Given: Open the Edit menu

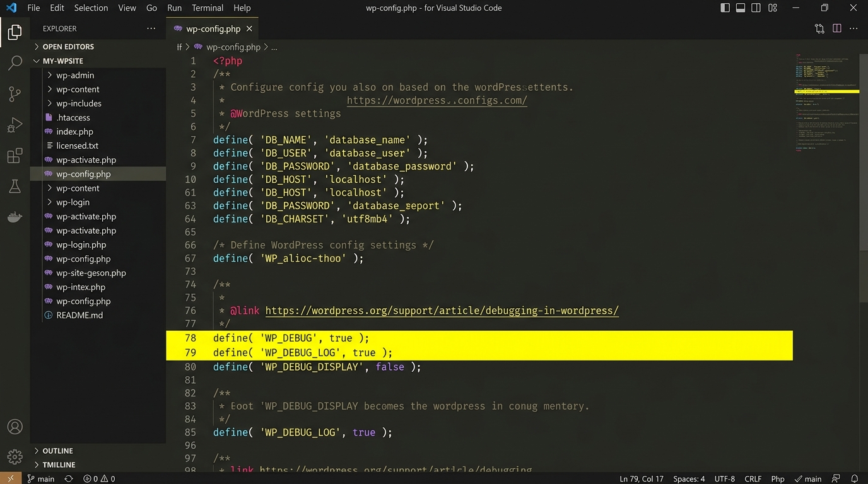Looking at the screenshot, I should 57,8.
